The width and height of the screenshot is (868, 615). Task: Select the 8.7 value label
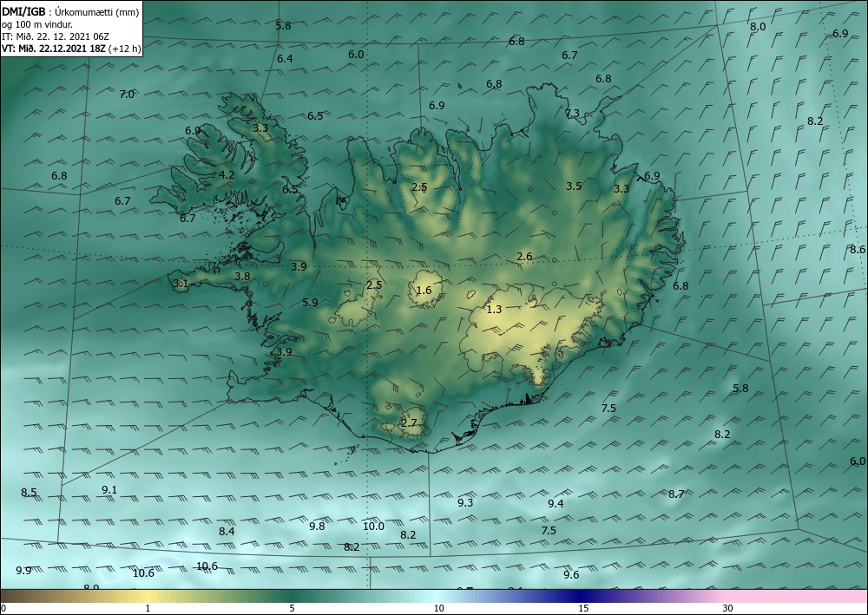[x=676, y=494]
